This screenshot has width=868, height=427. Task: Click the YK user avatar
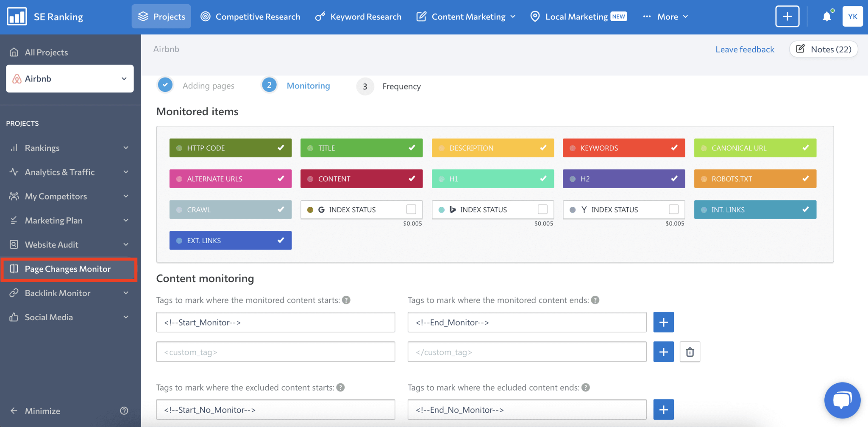click(852, 17)
